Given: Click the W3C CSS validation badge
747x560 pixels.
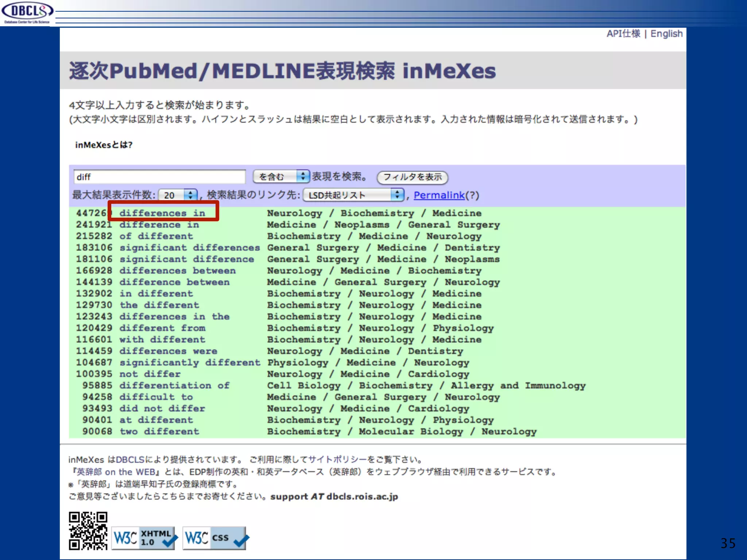Looking at the screenshot, I should [215, 538].
